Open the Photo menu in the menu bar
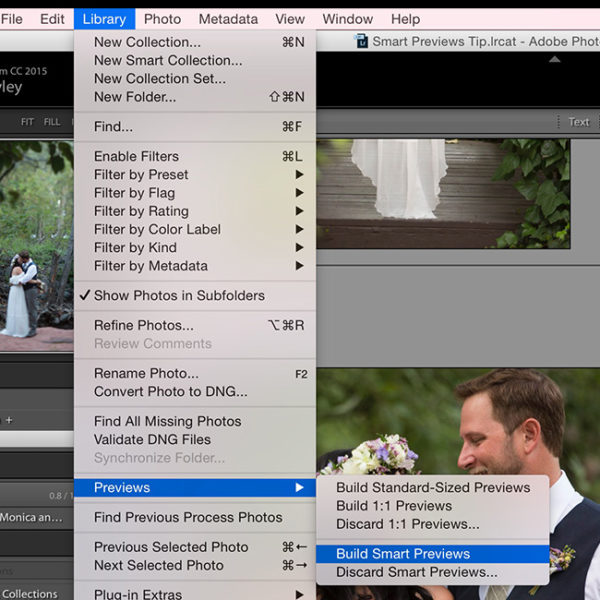 tap(162, 19)
